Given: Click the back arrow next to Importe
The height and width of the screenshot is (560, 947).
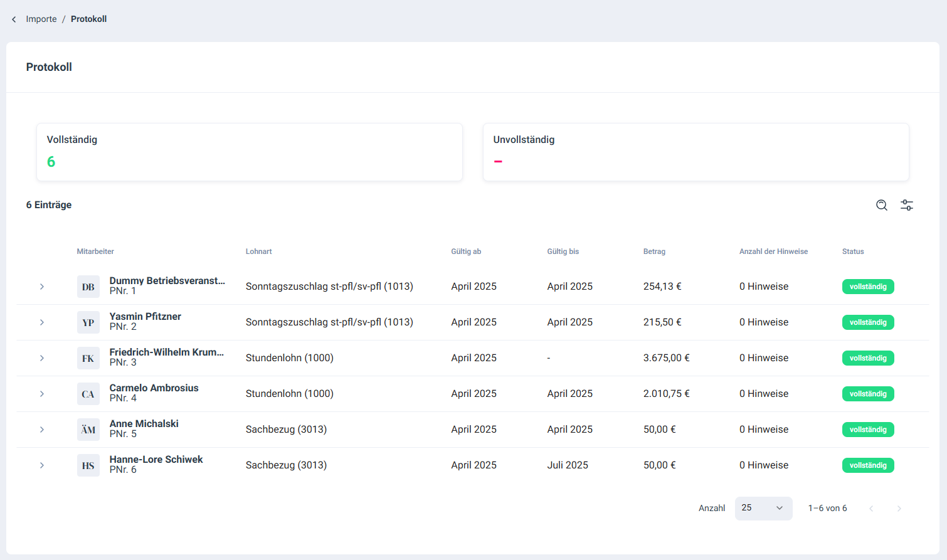Looking at the screenshot, I should (x=14, y=19).
